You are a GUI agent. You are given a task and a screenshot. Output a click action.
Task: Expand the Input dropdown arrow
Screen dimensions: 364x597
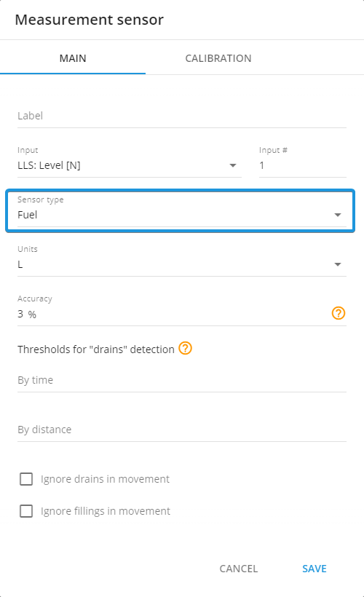233,165
